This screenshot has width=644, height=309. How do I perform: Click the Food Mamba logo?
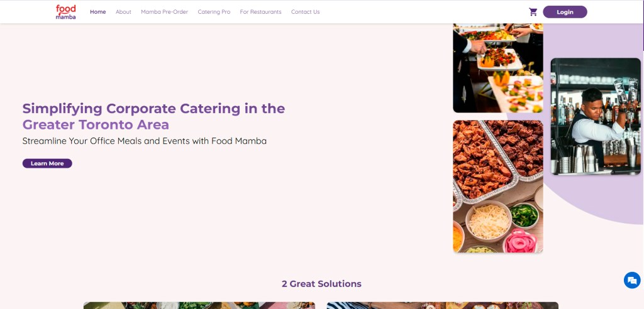click(x=65, y=12)
